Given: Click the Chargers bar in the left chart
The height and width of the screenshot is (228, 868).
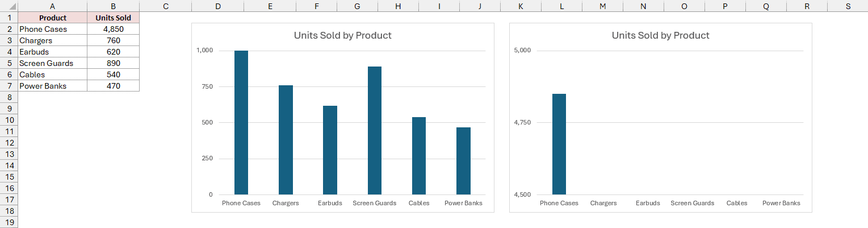Looking at the screenshot, I should click(x=286, y=140).
